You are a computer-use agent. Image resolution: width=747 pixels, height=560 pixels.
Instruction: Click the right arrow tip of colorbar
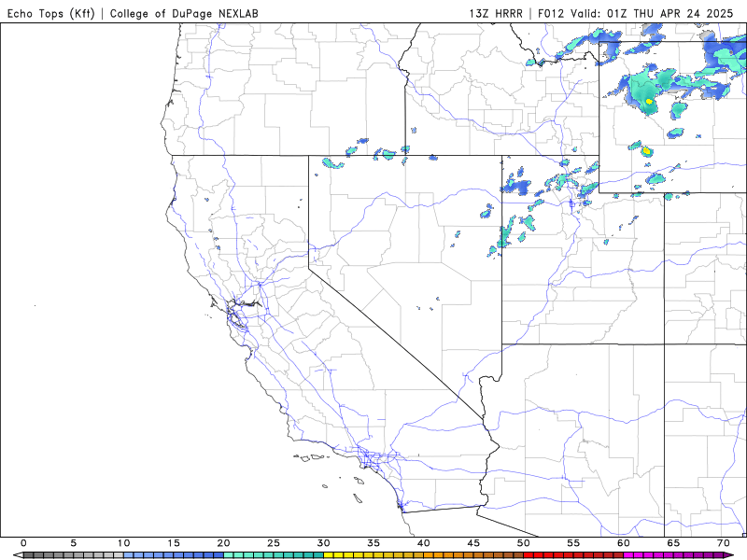(x=730, y=555)
